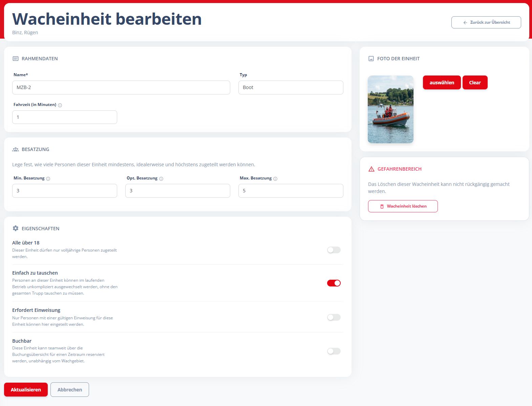Image resolution: width=532 pixels, height=406 pixels.
Task: Click the 'Buchbar' property label
Action: (22, 341)
